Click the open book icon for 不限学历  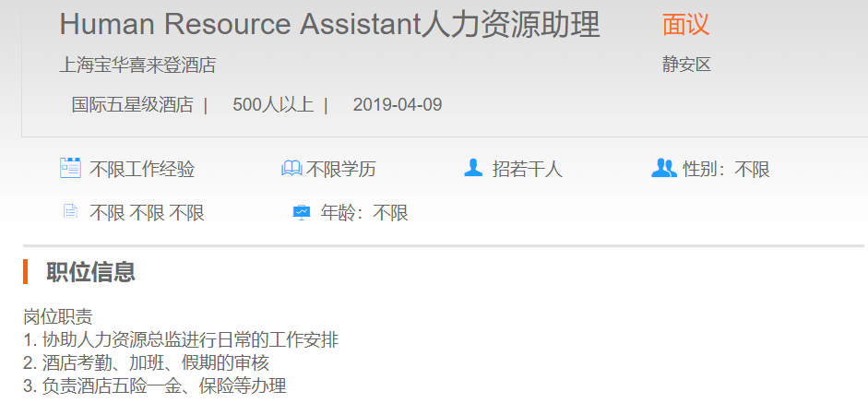291,169
